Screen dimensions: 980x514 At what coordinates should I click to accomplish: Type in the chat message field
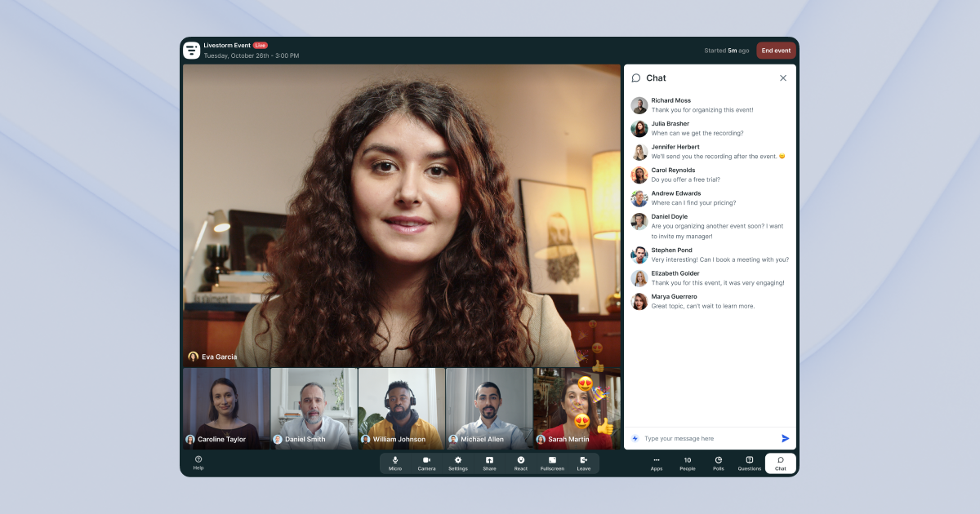point(706,438)
